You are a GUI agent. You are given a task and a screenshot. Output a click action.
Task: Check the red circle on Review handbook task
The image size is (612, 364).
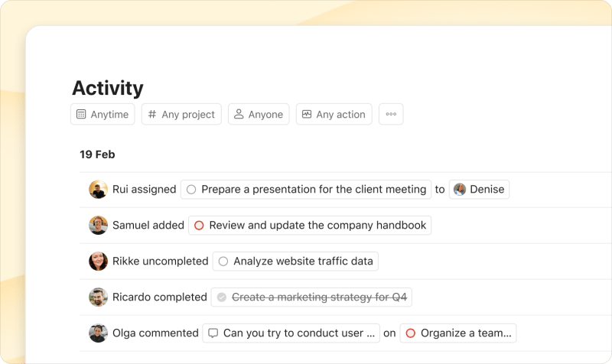click(199, 225)
